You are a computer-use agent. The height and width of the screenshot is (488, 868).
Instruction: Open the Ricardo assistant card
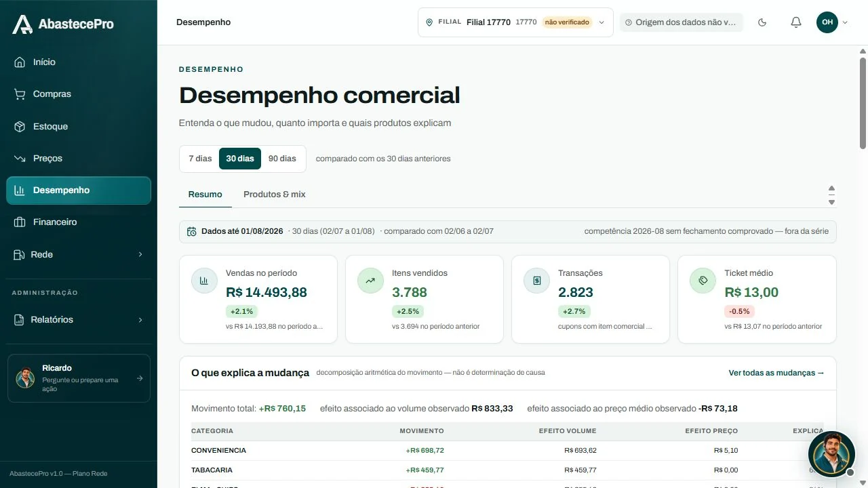click(x=79, y=378)
